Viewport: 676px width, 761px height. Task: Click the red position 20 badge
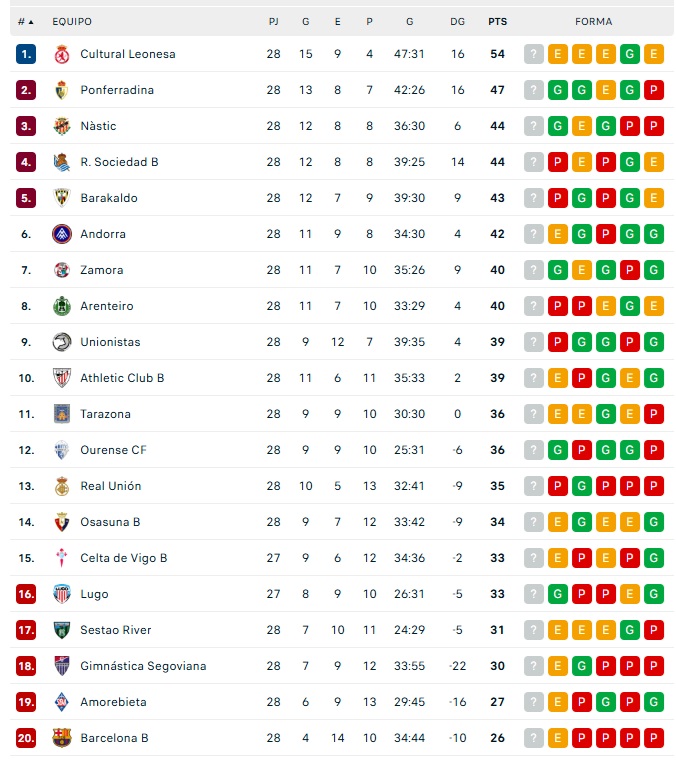[x=26, y=738]
